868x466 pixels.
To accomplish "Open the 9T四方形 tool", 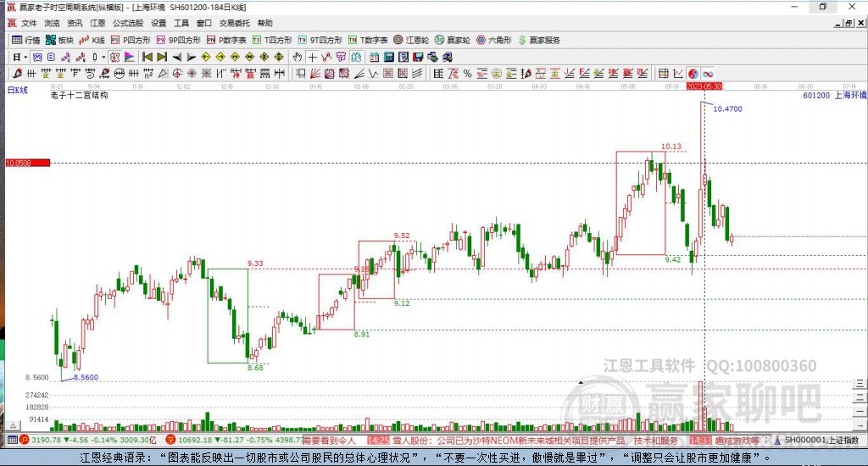I will pos(320,40).
